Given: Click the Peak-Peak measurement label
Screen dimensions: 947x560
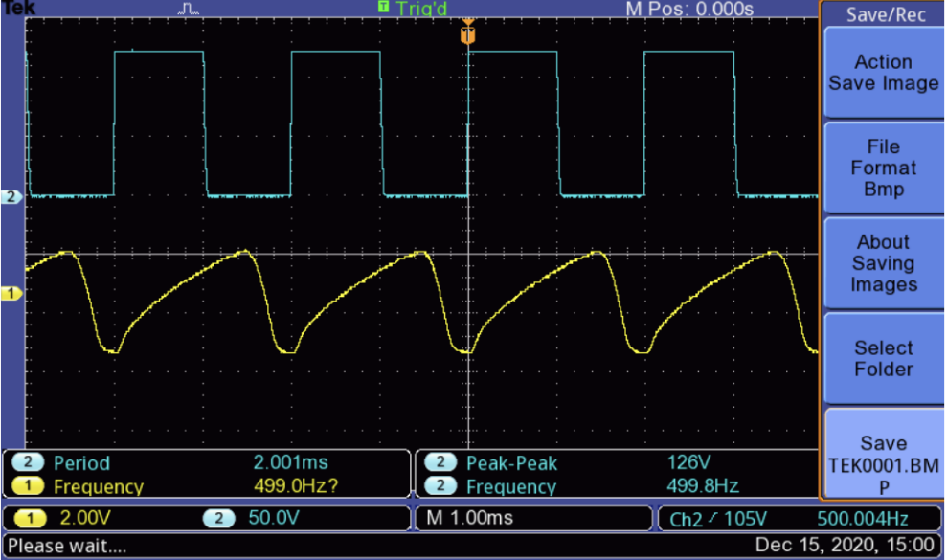Looking at the screenshot, I should (511, 463).
